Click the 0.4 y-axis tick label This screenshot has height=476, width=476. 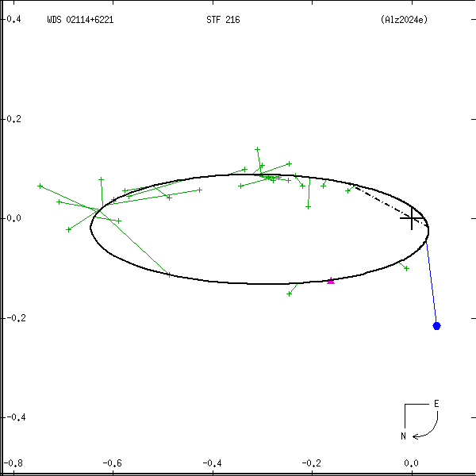pos(14,19)
